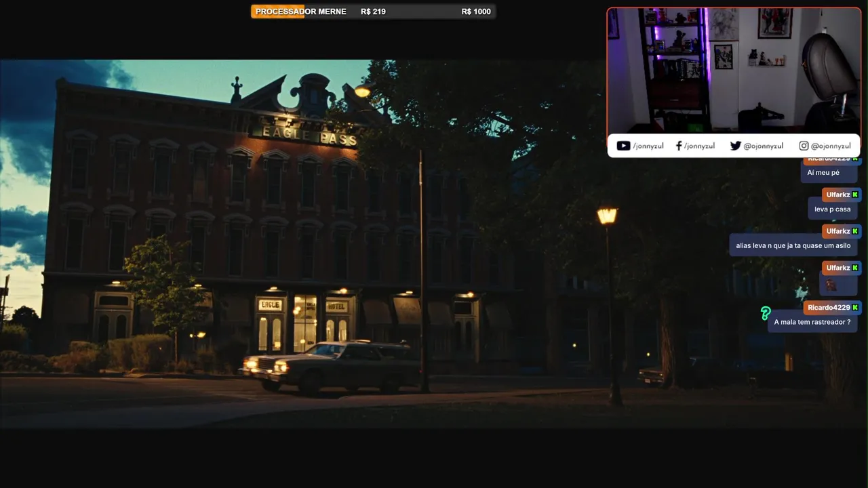The image size is (868, 488).
Task: Open the /jonnyzul YouTube handle
Action: tap(648, 146)
